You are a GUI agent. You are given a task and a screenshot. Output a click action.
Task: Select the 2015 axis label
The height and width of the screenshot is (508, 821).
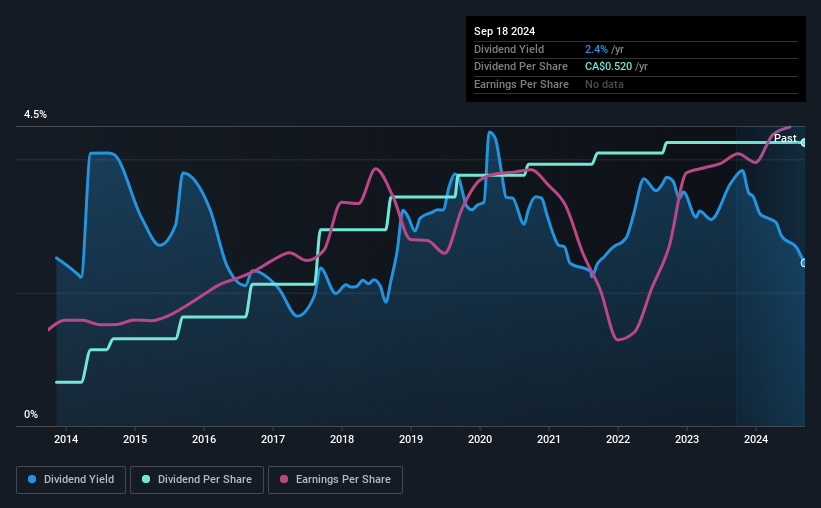pos(135,439)
